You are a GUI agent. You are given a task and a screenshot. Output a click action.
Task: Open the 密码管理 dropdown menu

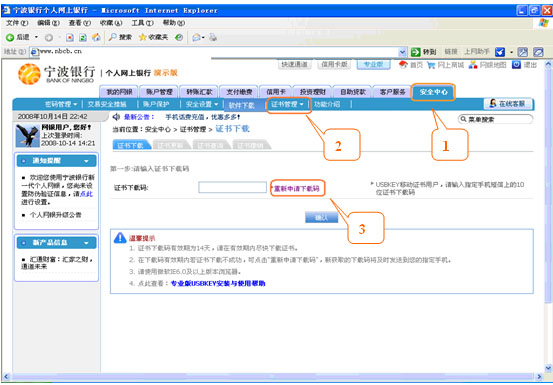pos(61,104)
